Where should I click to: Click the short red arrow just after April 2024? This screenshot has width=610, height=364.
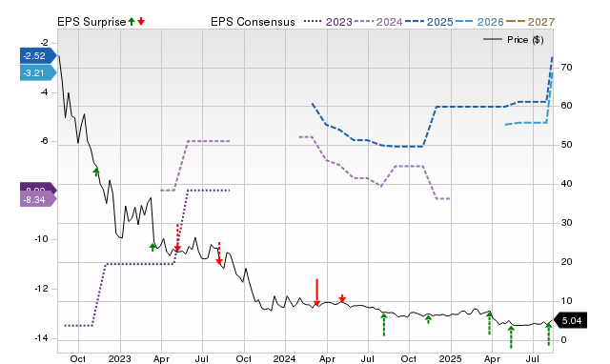point(342,298)
